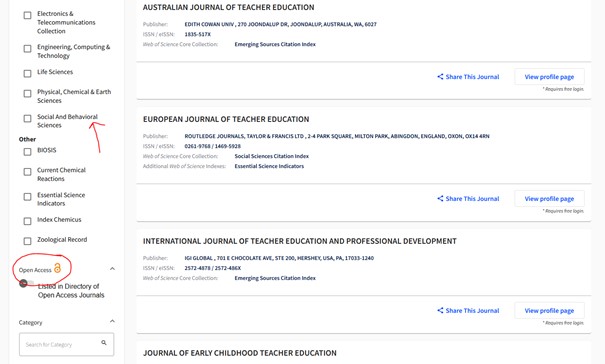The height and width of the screenshot is (364, 605).
Task: Open Journal of Early Childhood Teacher Education title
Action: (240, 353)
